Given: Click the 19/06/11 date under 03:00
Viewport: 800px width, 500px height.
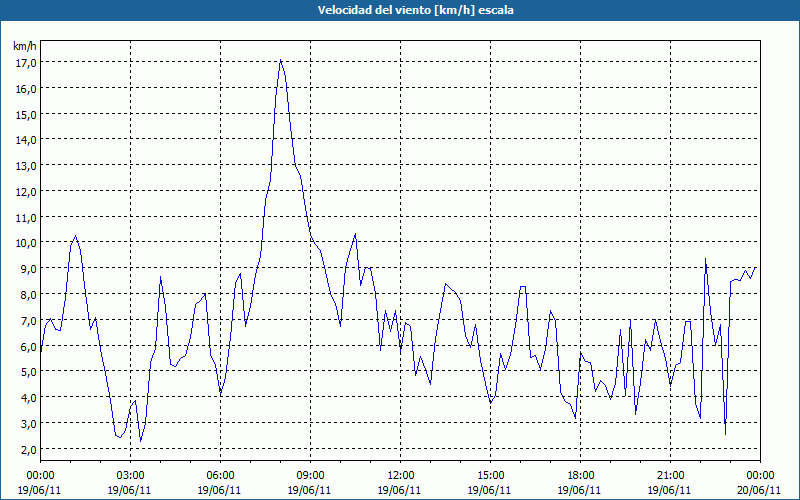Looking at the screenshot, I should click(130, 490).
